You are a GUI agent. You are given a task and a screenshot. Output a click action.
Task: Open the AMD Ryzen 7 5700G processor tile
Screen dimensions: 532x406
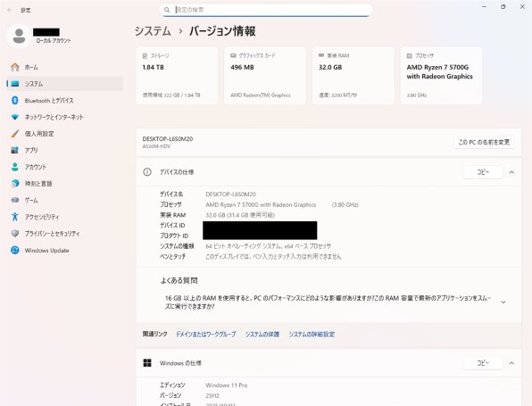click(441, 76)
